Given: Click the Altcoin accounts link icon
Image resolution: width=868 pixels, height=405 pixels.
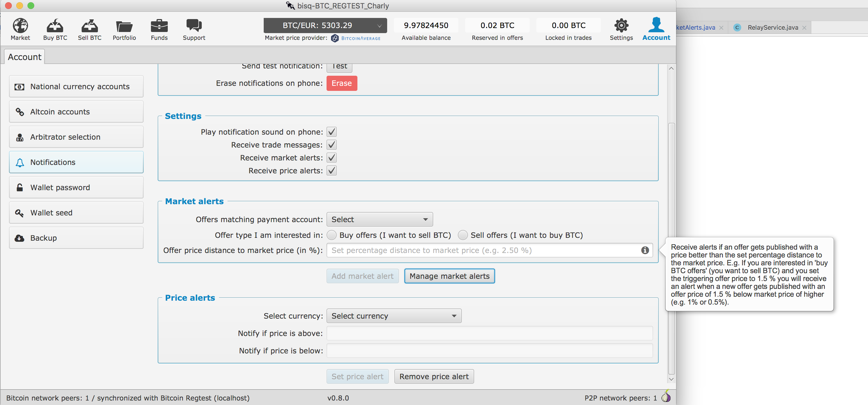Looking at the screenshot, I should [x=20, y=112].
